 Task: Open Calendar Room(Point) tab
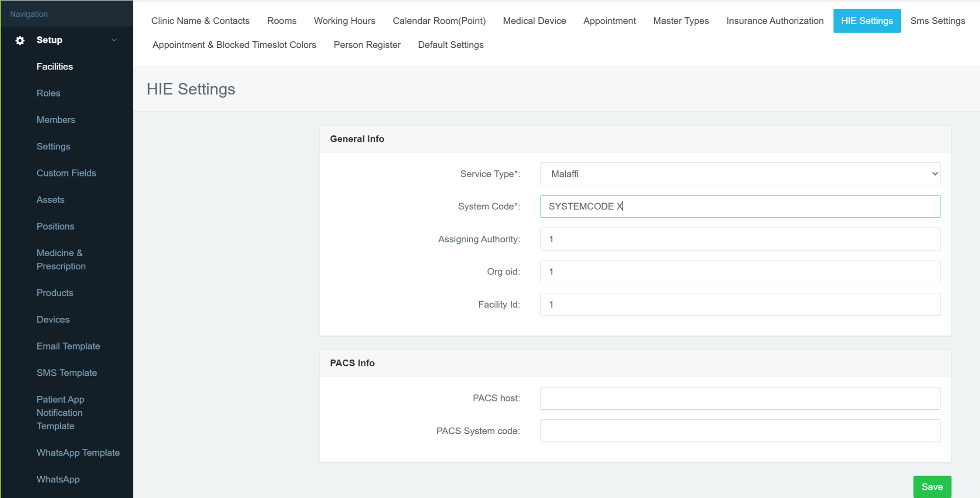pos(439,21)
